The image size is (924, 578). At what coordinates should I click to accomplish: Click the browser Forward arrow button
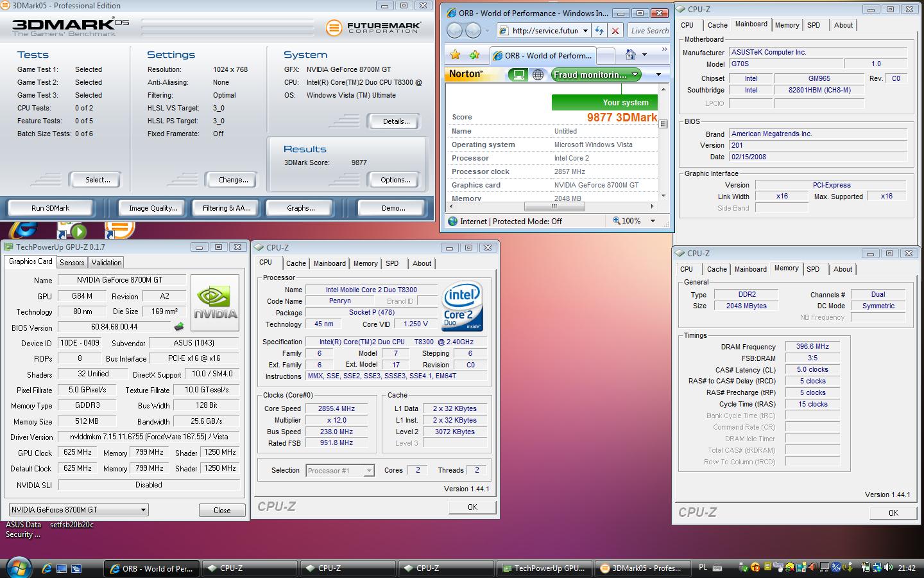tap(473, 30)
